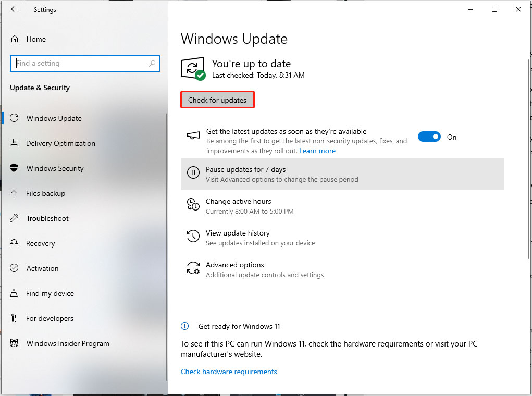This screenshot has height=396, width=532.
Task: Click Check hardware requirements link
Action: coord(229,372)
